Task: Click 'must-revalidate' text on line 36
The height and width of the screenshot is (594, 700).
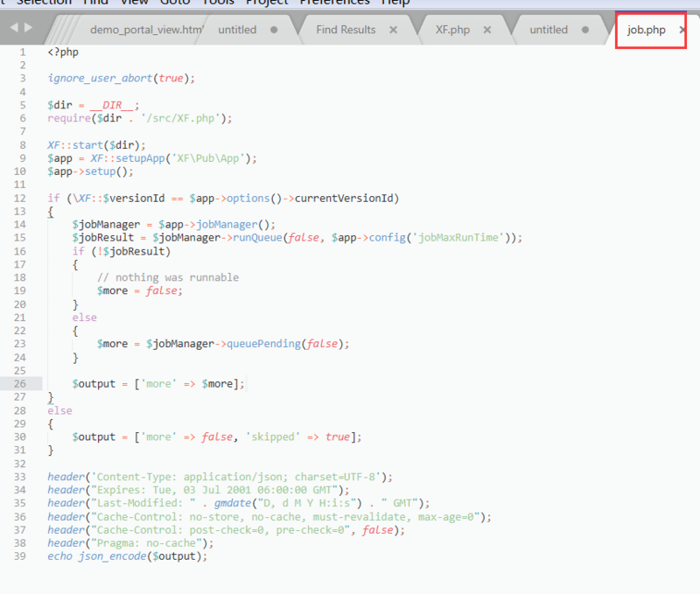Action: click(359, 517)
